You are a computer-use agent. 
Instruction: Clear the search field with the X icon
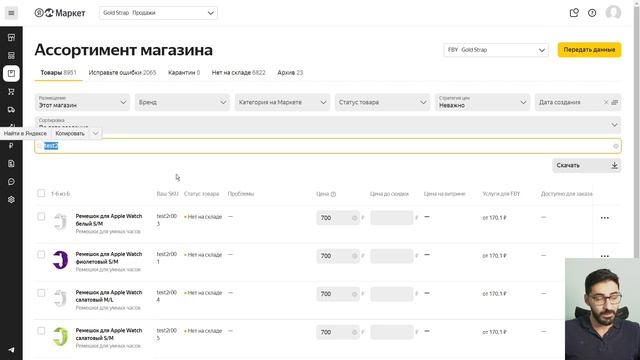[616, 146]
